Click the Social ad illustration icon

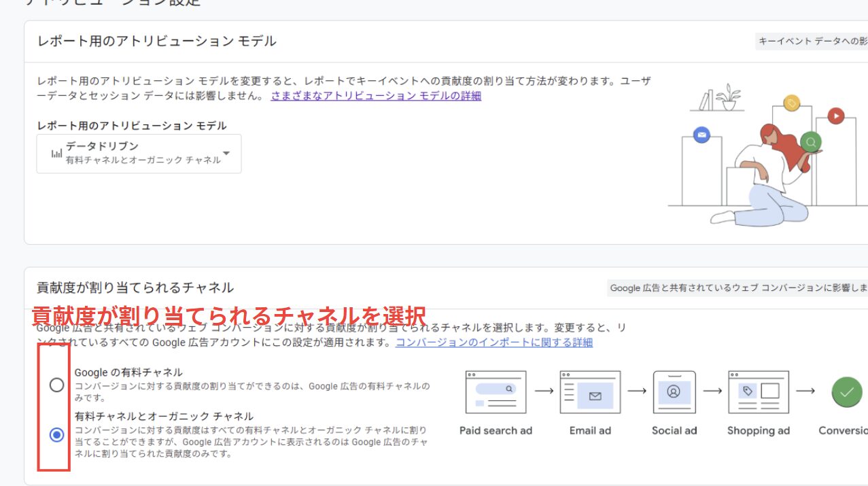point(674,392)
